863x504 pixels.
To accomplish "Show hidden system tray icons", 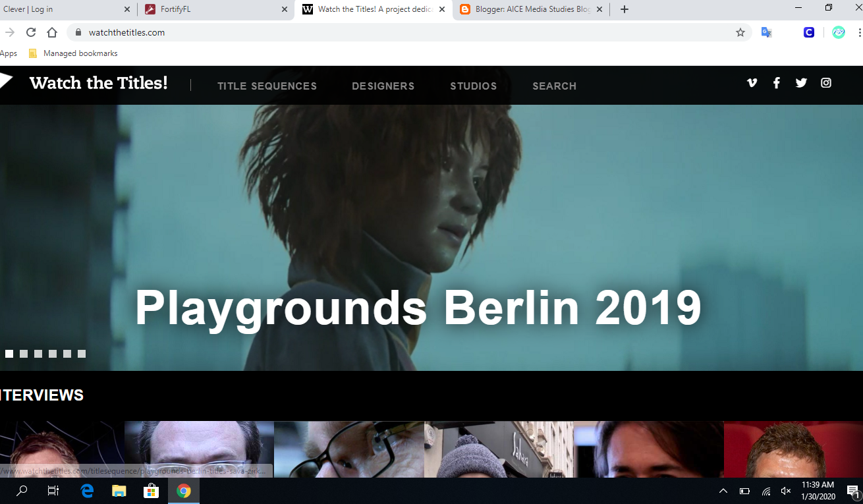I will [x=723, y=491].
